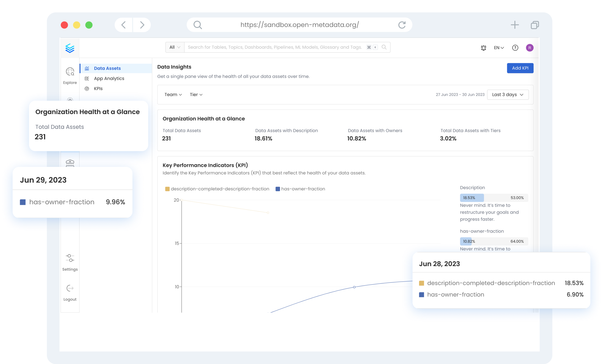Viewport: 603px width, 364px height.
Task: Toggle the has-owner-fraction chart series
Action: click(300, 188)
